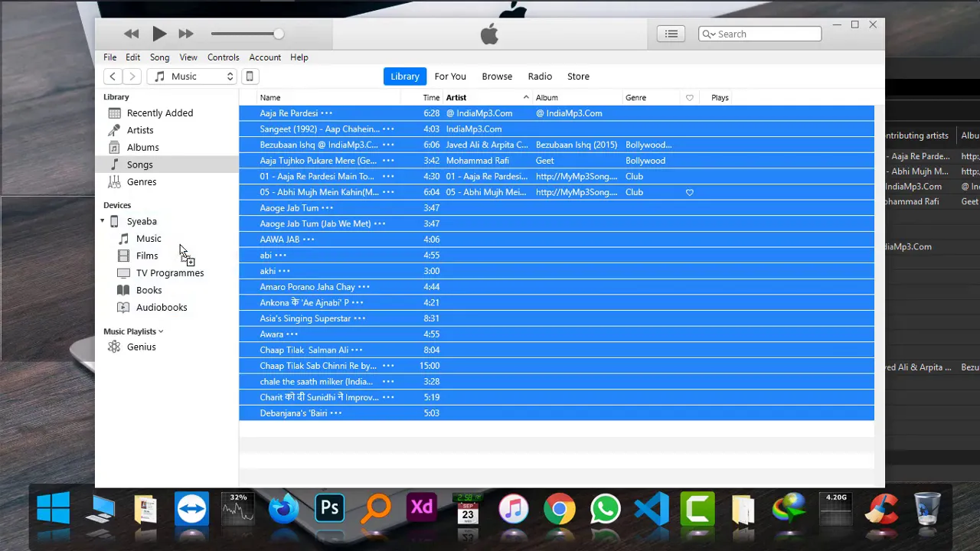Open the Genius playlist
980x551 pixels.
[142, 347]
